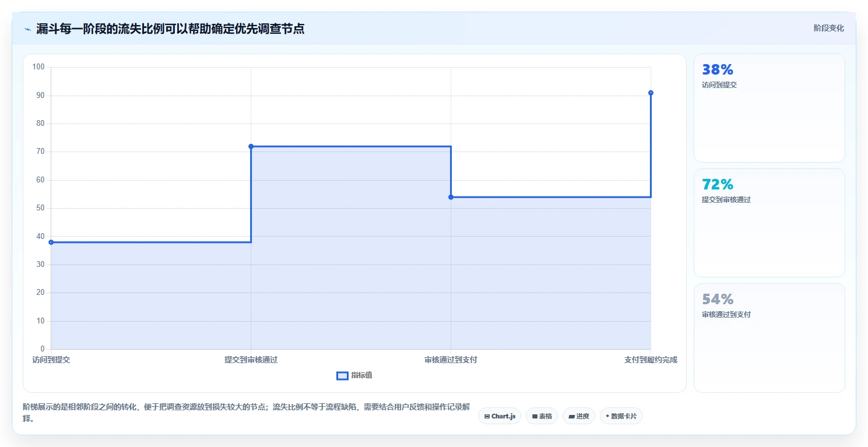
Task: Click the 阶段变化 label in the header
Action: tap(829, 28)
